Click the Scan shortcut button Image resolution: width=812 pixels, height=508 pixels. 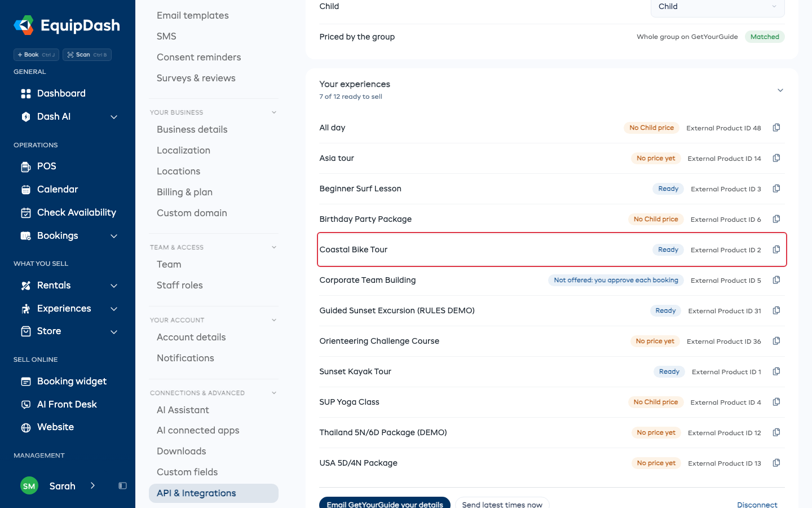coord(87,55)
